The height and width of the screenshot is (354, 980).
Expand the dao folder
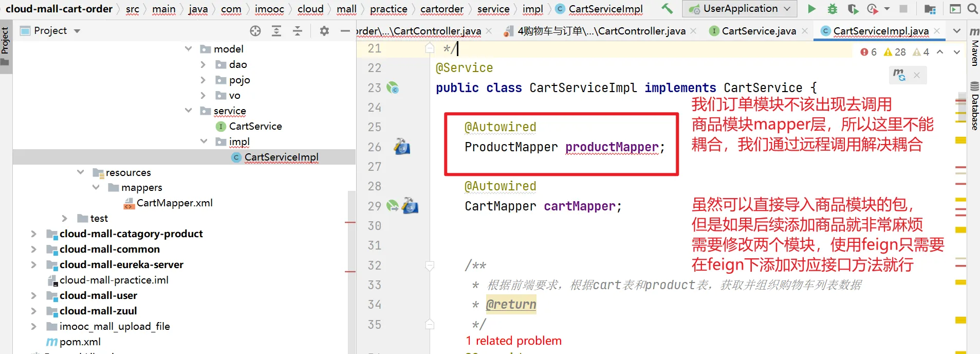click(203, 64)
